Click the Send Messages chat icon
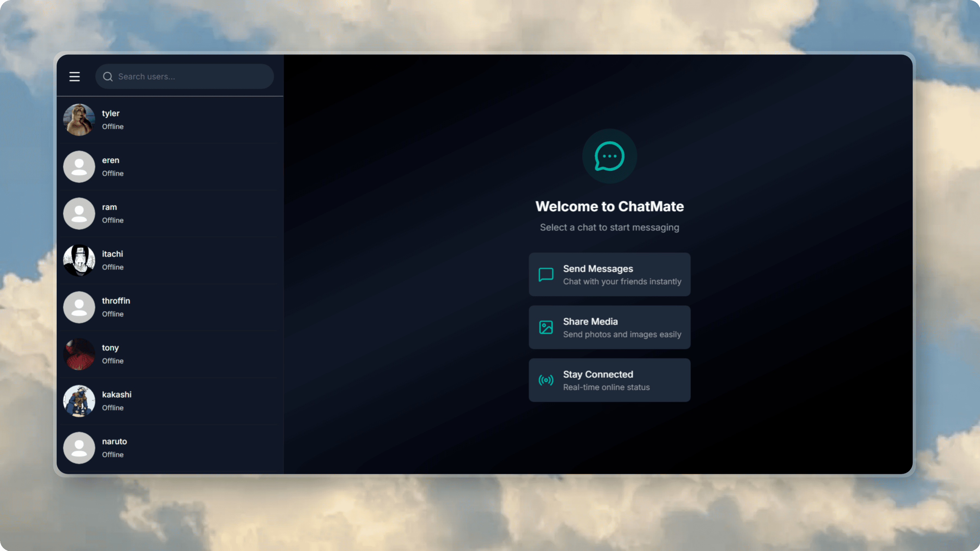The height and width of the screenshot is (551, 980). (546, 274)
